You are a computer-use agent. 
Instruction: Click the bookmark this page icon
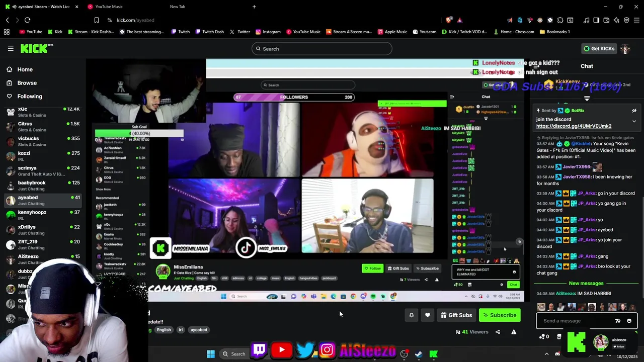pos(97,20)
